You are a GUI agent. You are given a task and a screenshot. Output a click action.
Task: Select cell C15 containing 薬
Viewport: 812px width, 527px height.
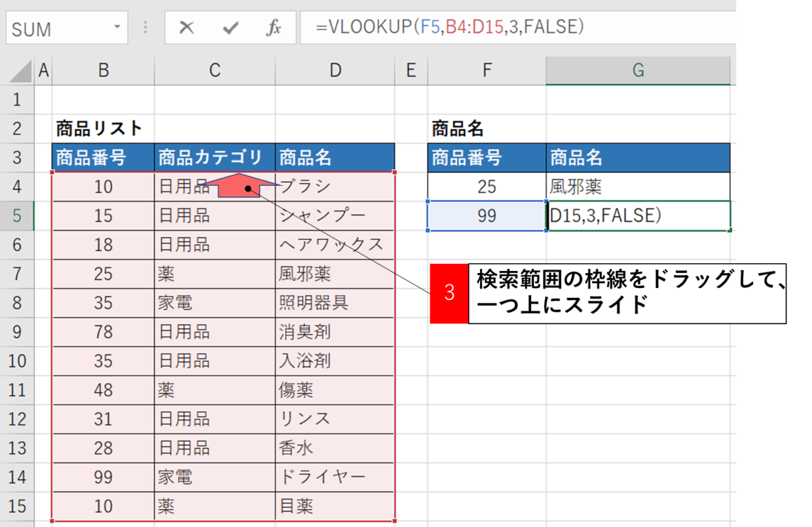point(215,506)
